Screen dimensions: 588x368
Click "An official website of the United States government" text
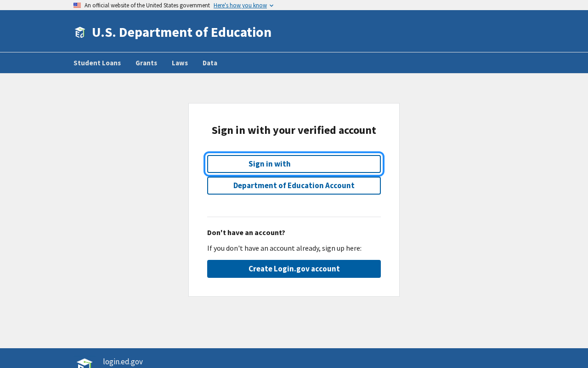coord(147,6)
